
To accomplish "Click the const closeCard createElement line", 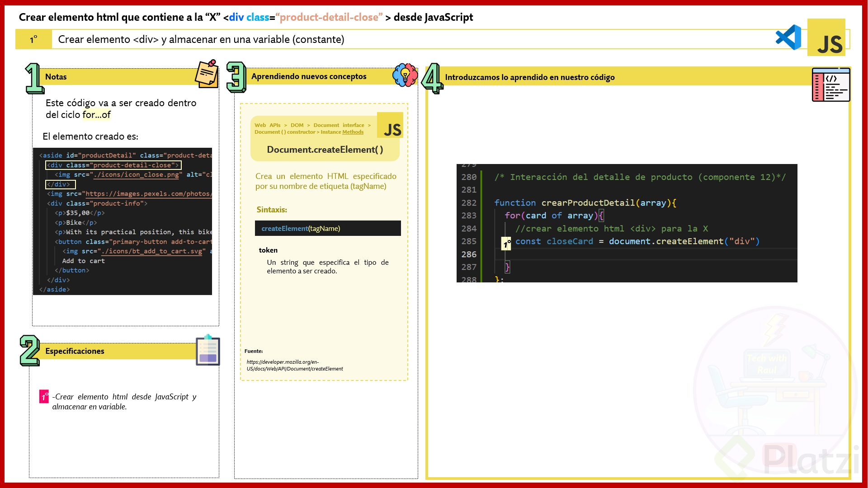I will 637,241.
